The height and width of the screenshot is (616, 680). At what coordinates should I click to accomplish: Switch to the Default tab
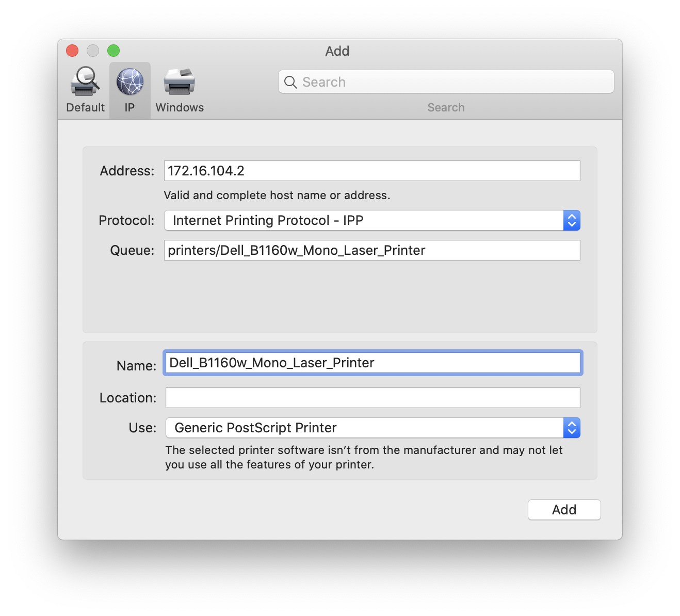click(x=85, y=90)
